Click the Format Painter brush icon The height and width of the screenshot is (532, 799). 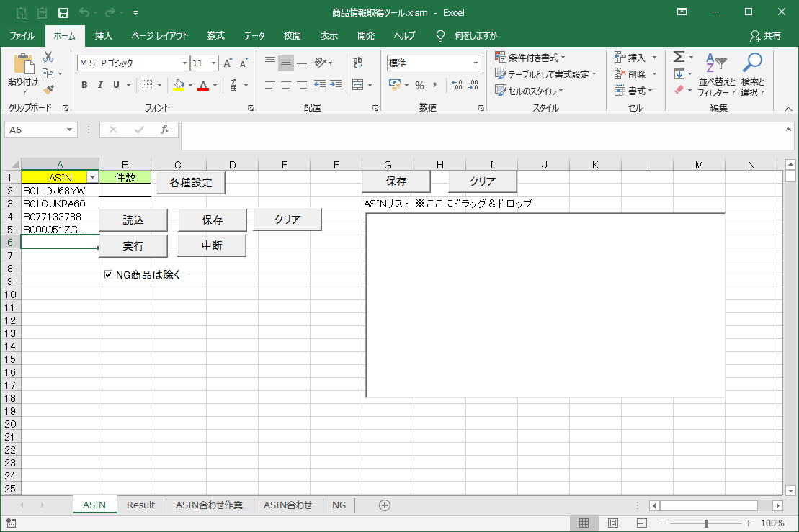48,90
